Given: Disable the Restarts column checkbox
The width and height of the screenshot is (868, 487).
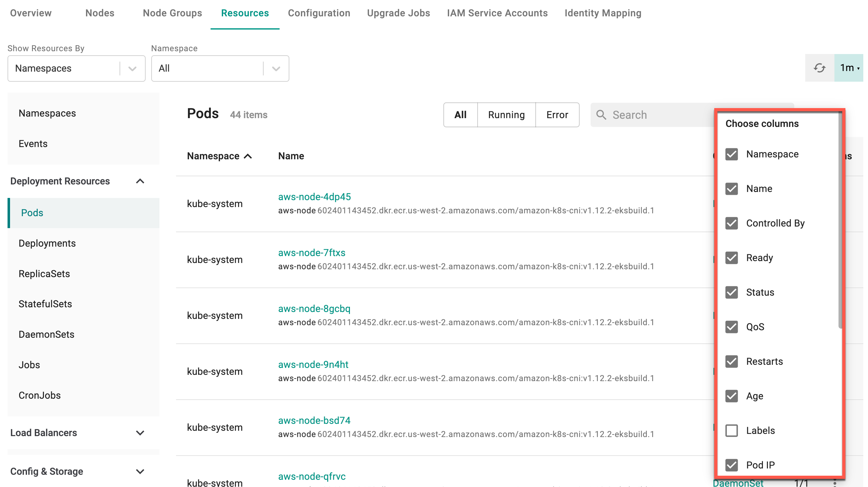Looking at the screenshot, I should click(731, 361).
